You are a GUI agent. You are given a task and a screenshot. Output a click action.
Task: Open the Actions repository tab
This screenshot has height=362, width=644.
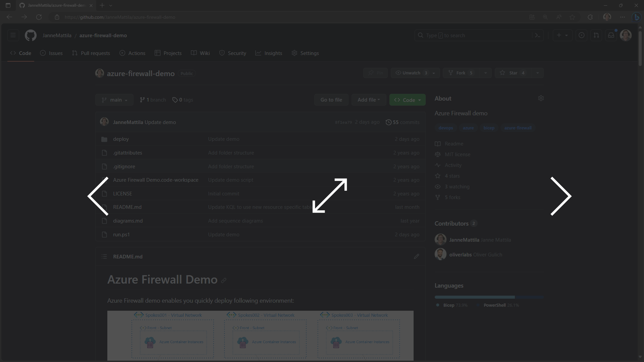point(132,53)
